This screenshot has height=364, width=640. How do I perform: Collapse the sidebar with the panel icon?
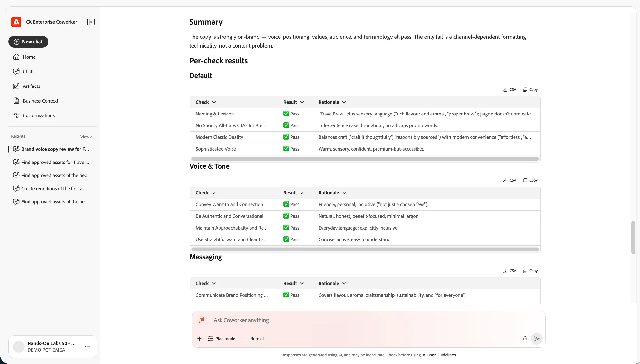point(91,22)
